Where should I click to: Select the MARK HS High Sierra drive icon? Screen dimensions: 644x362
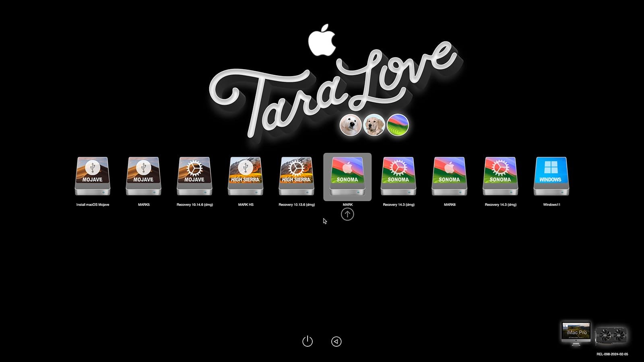(x=246, y=176)
